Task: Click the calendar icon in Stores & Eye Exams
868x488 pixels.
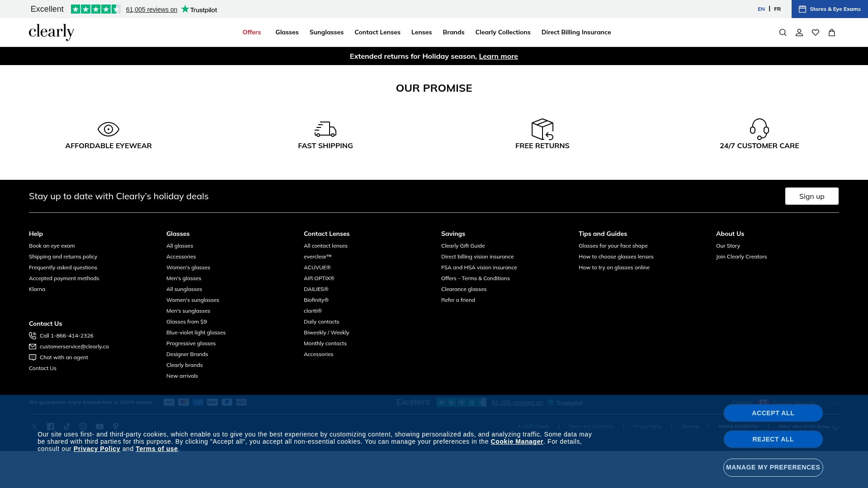Action: [802, 9]
